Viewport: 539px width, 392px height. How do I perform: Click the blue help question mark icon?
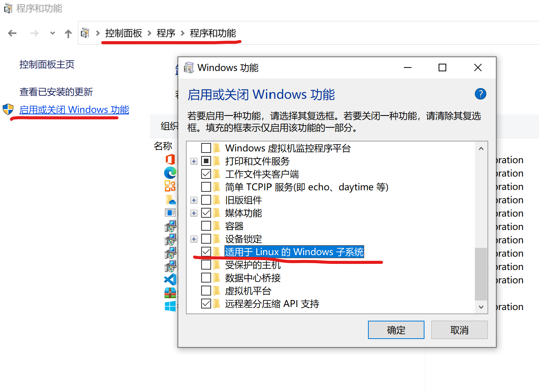[480, 94]
